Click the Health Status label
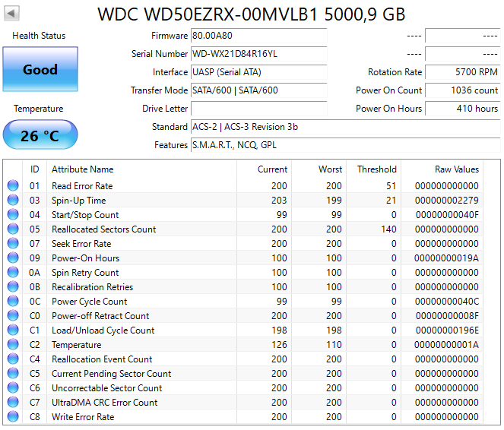The width and height of the screenshot is (504, 430). pos(39,36)
